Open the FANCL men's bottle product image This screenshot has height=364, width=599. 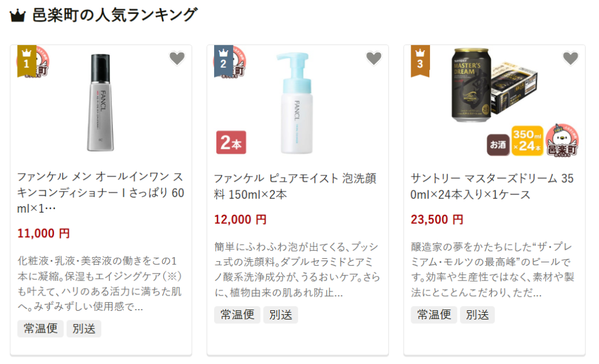coord(101,102)
